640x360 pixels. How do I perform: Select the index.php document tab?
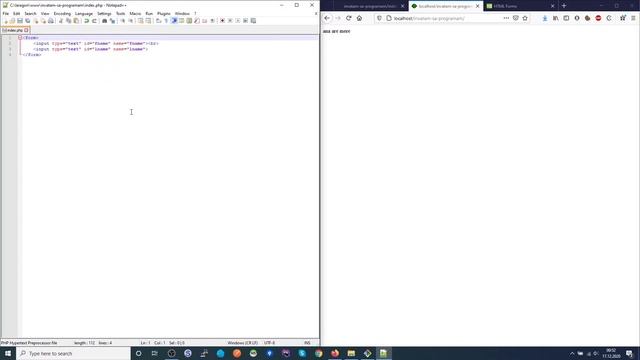tap(15, 30)
